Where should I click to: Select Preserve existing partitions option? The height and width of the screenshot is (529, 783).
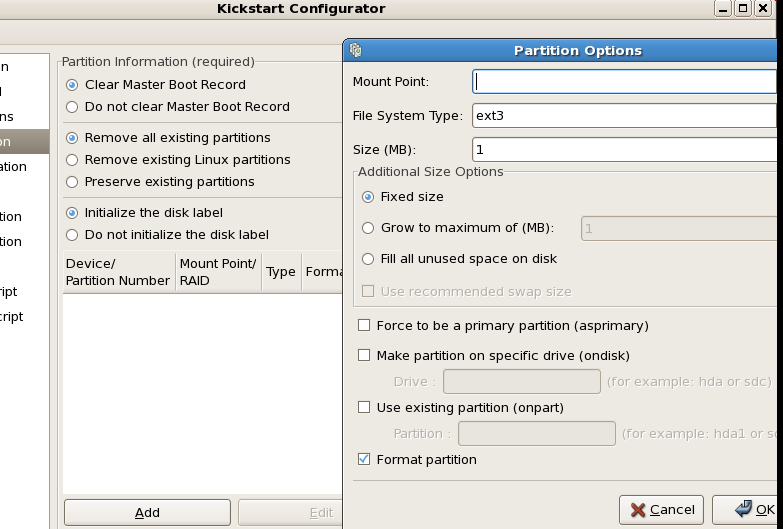(x=71, y=182)
